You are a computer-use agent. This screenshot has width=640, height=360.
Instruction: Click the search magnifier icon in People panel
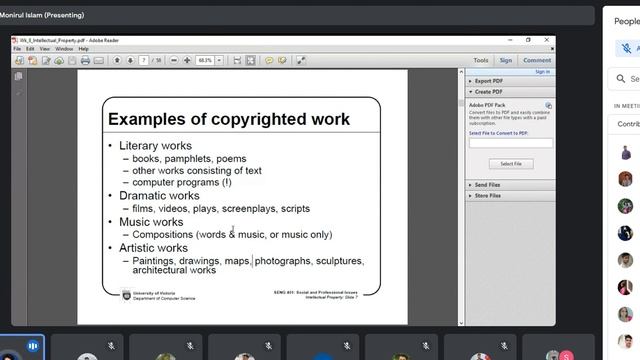point(621,78)
